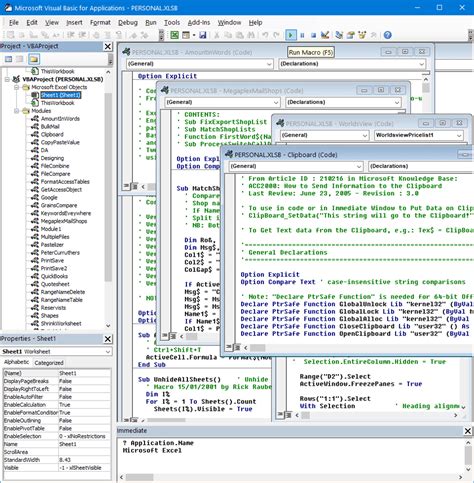
Task: Collapse the VBAProject (PERSONAL.XLSB) tree node
Action: point(7,79)
